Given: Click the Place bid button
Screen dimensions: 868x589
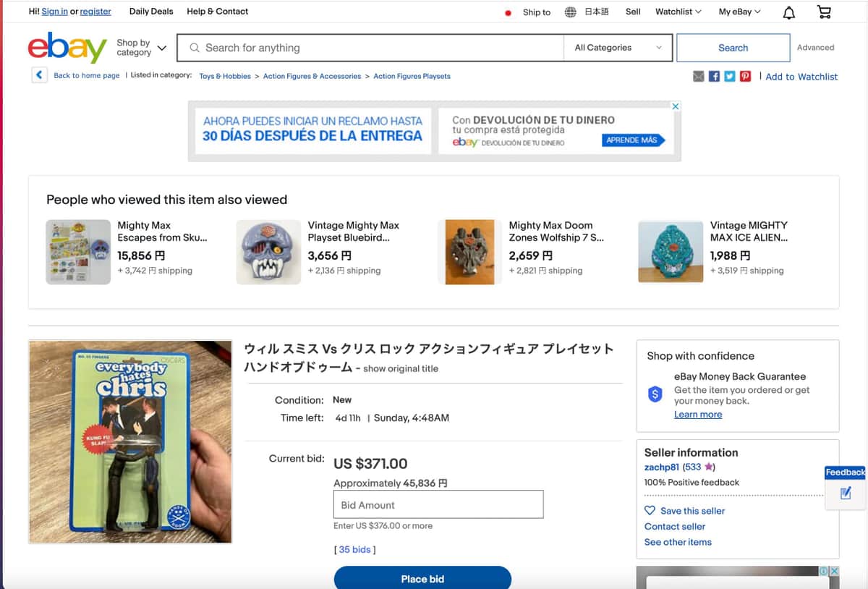Looking at the screenshot, I should [422, 578].
